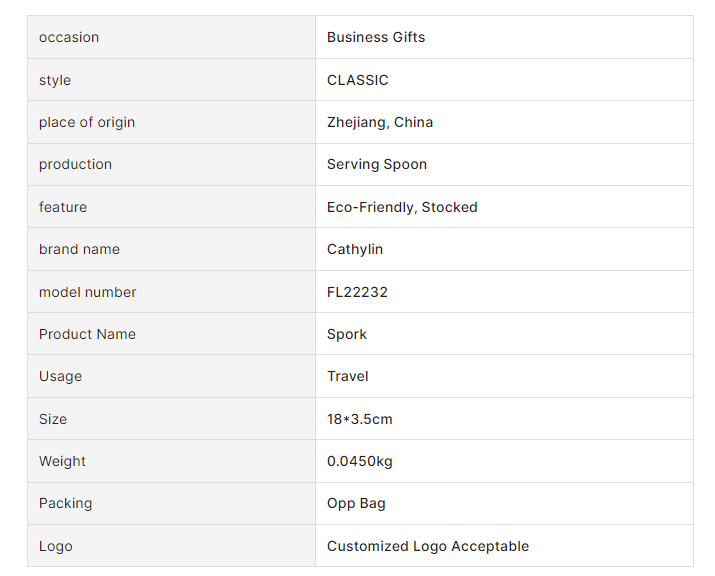Select the 'Cathylin' brand value
715x576 pixels.
355,249
